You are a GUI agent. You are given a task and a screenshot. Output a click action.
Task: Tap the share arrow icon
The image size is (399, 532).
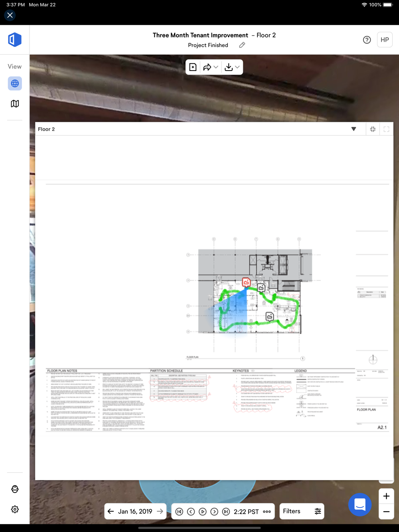[x=207, y=67]
